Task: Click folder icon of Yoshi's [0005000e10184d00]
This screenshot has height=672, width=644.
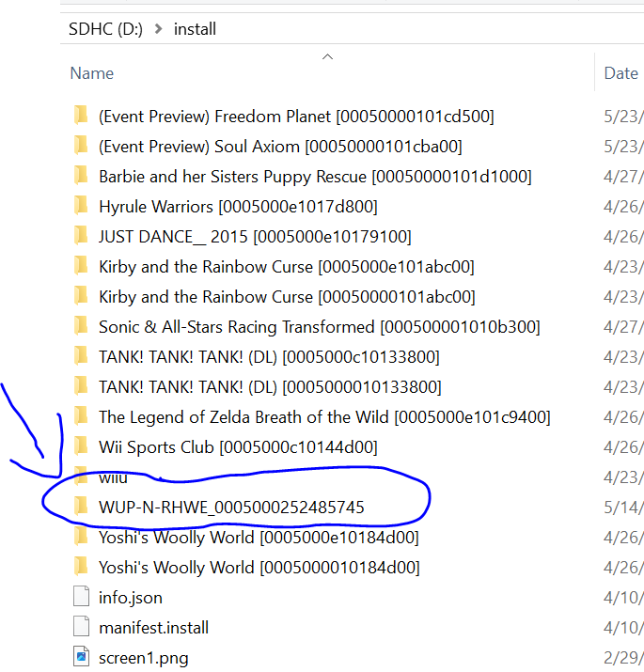Action: tap(81, 537)
